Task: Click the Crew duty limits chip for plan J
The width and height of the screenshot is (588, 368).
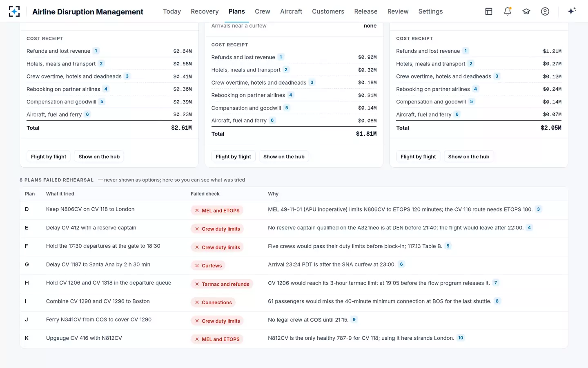Action: click(217, 321)
